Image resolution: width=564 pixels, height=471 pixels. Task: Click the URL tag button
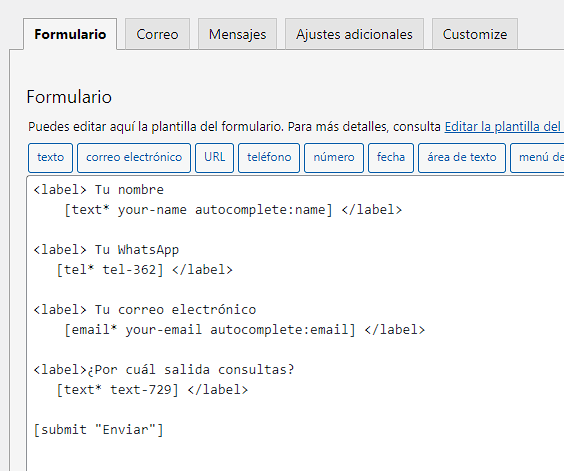pos(214,158)
